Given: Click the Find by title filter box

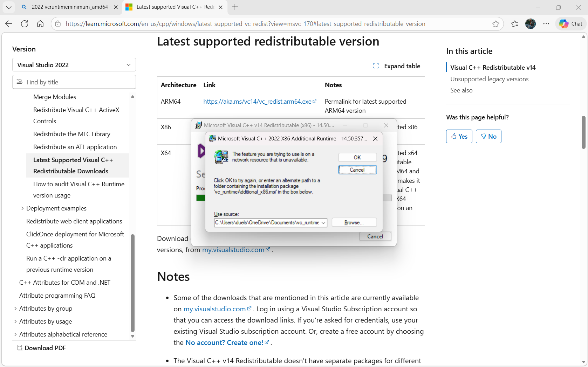Looking at the screenshot, I should click(74, 82).
